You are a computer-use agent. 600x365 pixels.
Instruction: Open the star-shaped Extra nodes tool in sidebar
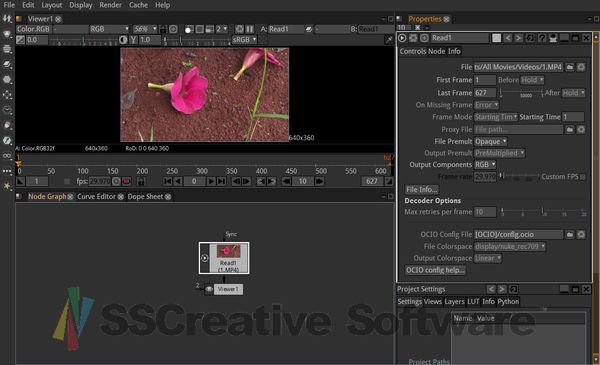[7, 186]
